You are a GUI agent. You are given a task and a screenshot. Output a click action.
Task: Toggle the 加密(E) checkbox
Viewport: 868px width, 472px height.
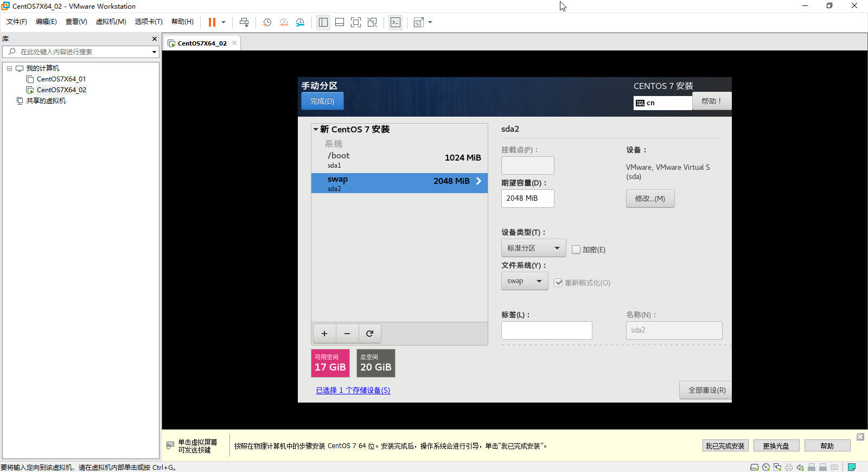(576, 250)
